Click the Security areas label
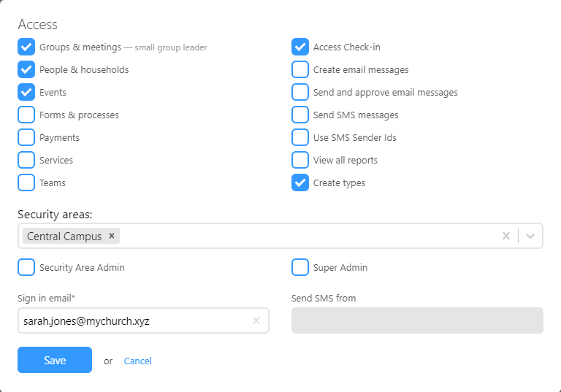Screen dimensions: 561x392 (x=55, y=214)
